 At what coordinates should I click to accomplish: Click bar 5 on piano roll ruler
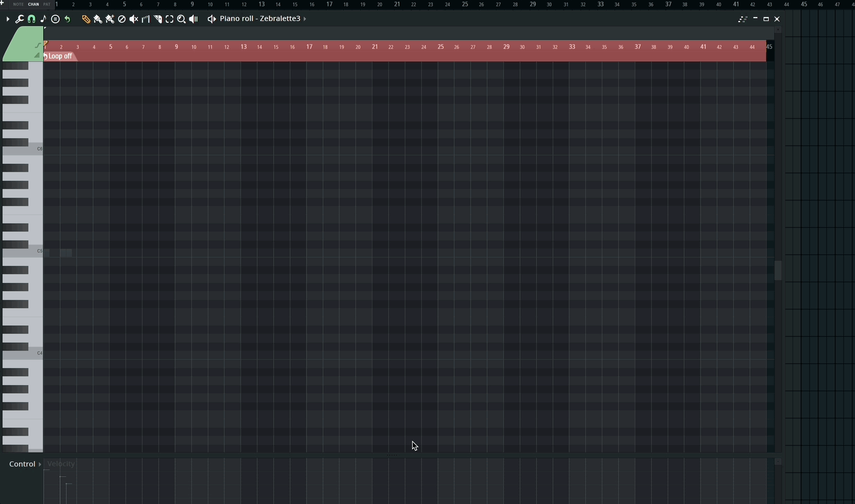pos(111,47)
